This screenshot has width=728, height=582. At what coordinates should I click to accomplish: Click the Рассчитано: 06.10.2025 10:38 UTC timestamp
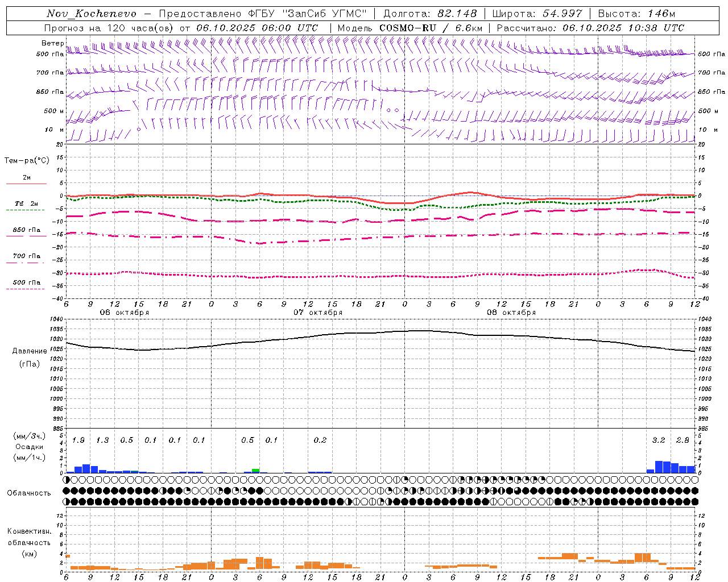coord(590,28)
